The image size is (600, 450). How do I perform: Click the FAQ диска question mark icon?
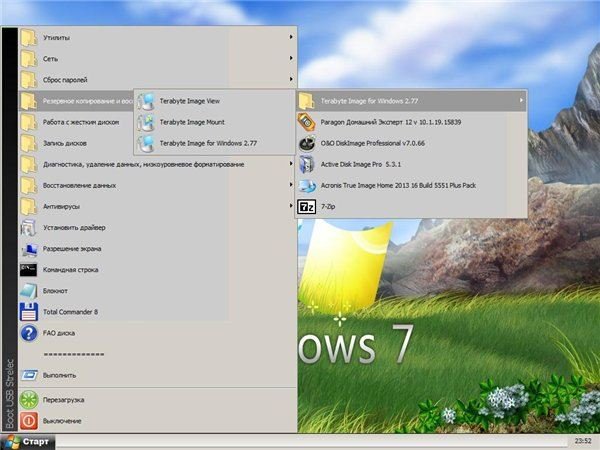29,333
